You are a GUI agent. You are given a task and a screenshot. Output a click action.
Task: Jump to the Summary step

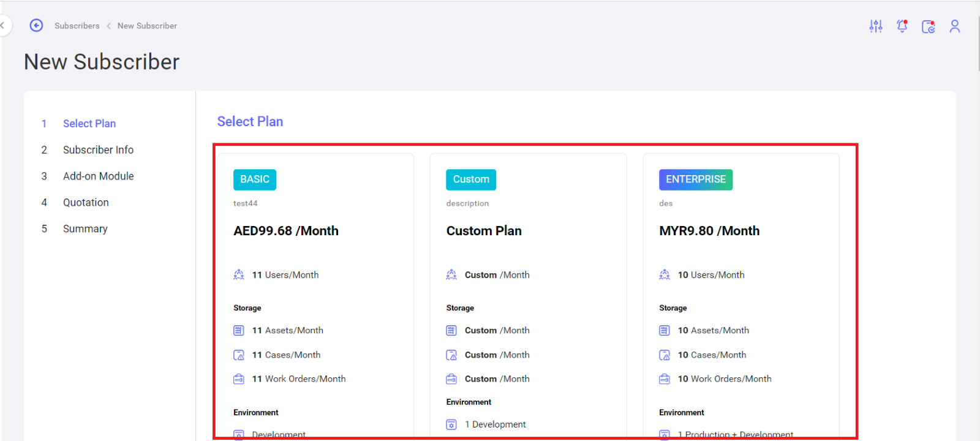click(x=85, y=229)
